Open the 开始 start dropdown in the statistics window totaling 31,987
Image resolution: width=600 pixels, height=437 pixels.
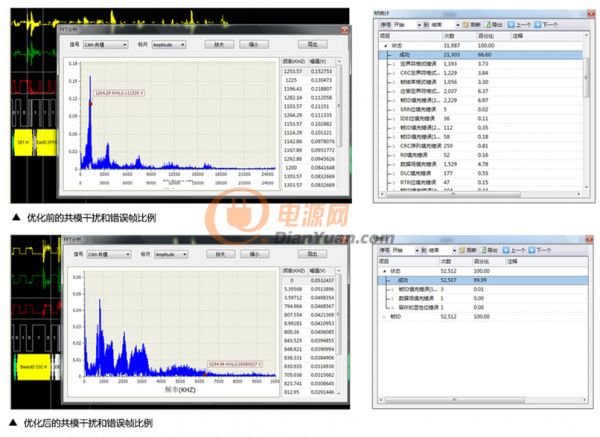tap(419, 25)
